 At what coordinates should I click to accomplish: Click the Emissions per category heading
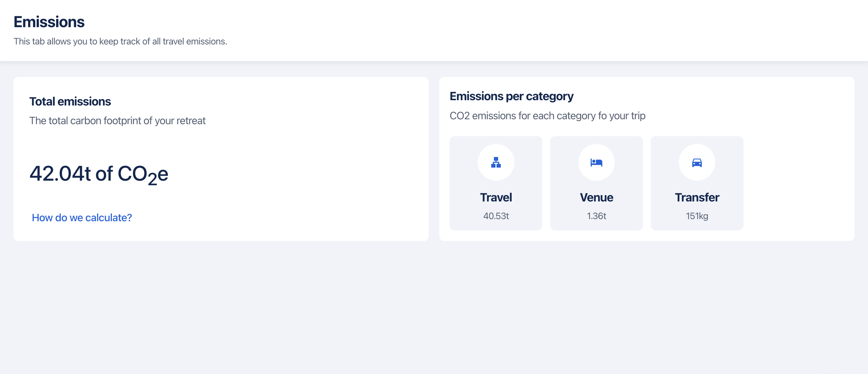pos(512,96)
